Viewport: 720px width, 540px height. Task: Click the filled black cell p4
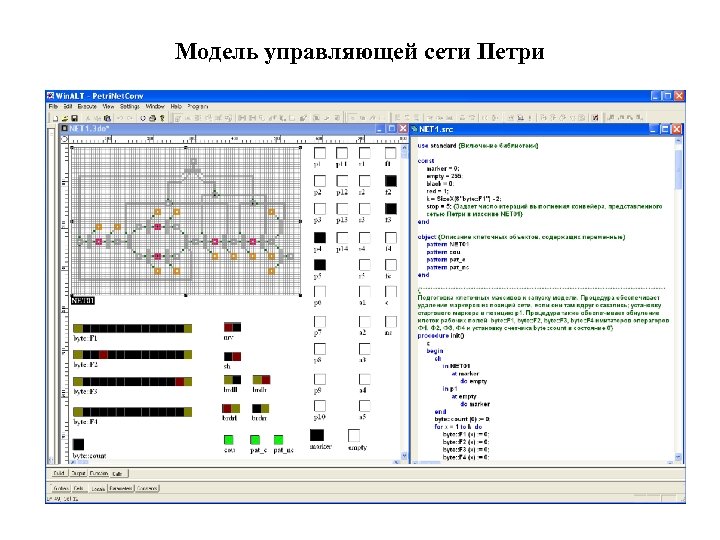tap(320, 237)
